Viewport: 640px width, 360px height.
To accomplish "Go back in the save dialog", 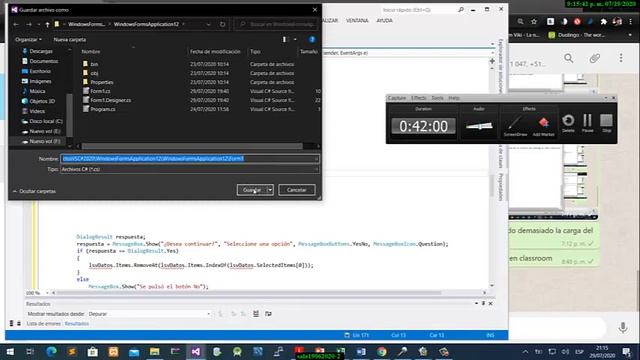I will pyautogui.click(x=16, y=24).
